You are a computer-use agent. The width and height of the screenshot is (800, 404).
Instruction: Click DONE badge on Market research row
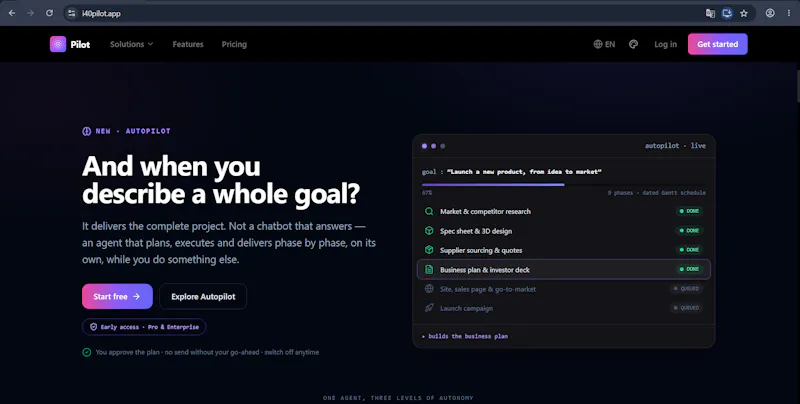(x=689, y=211)
